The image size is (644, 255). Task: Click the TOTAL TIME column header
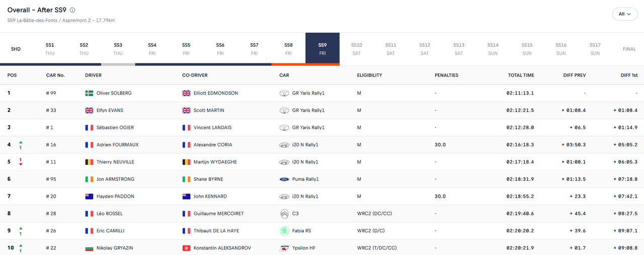[521, 75]
